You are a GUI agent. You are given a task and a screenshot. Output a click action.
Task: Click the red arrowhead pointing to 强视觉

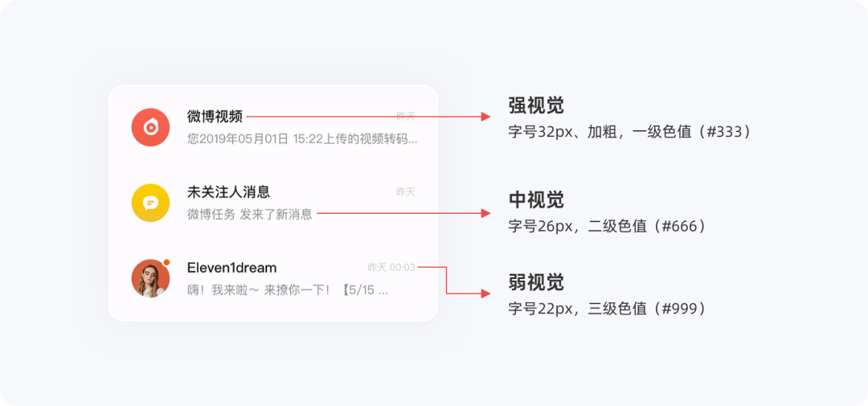(x=485, y=117)
